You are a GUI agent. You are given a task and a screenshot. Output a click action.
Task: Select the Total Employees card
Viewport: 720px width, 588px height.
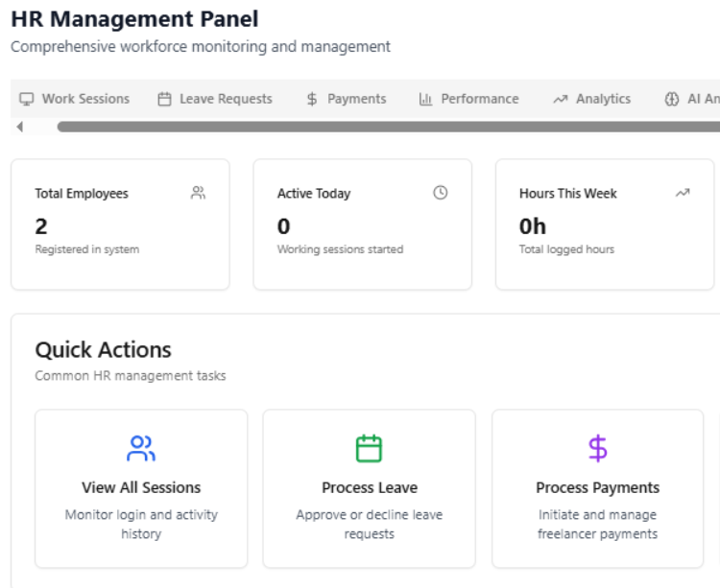pos(120,224)
